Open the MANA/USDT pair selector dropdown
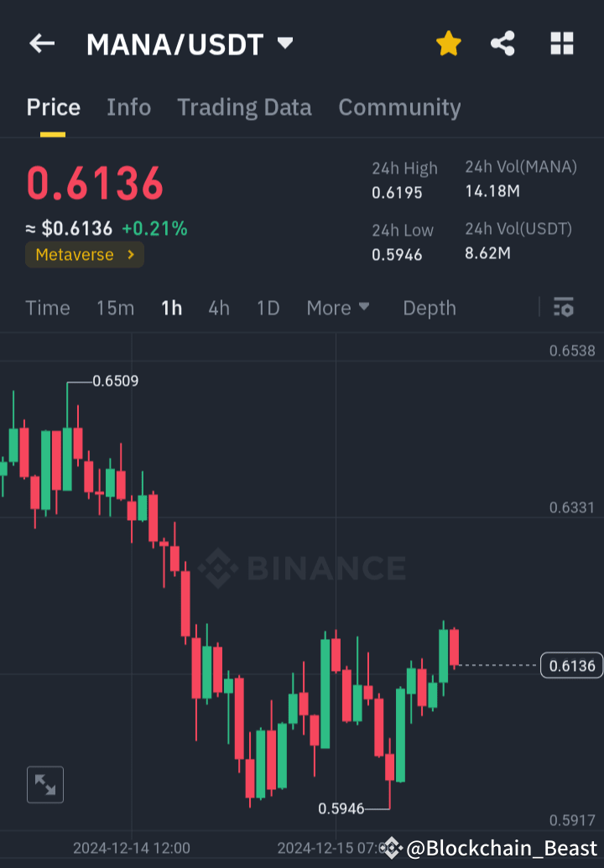The height and width of the screenshot is (868, 604). [x=284, y=43]
